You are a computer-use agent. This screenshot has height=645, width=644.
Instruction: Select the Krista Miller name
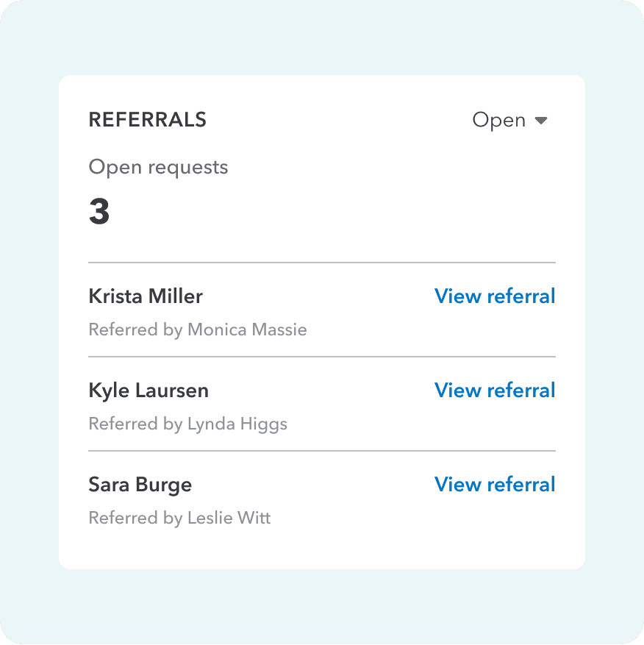click(x=146, y=296)
